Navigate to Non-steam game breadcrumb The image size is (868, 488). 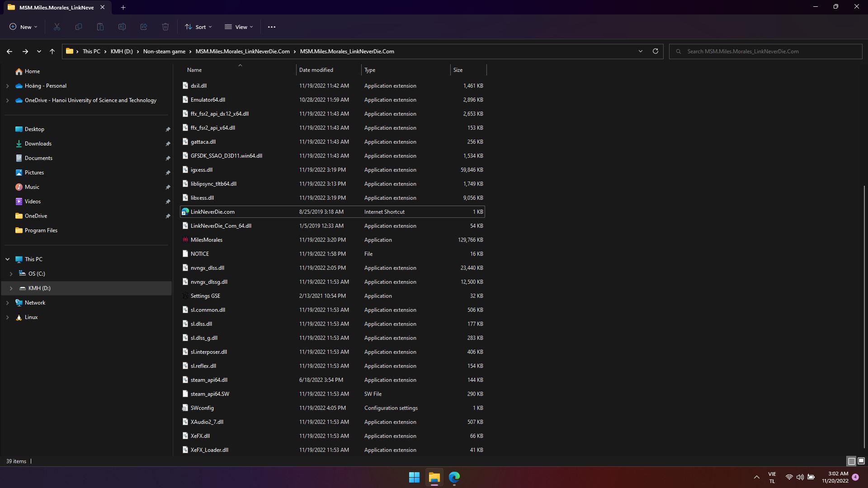pos(164,52)
